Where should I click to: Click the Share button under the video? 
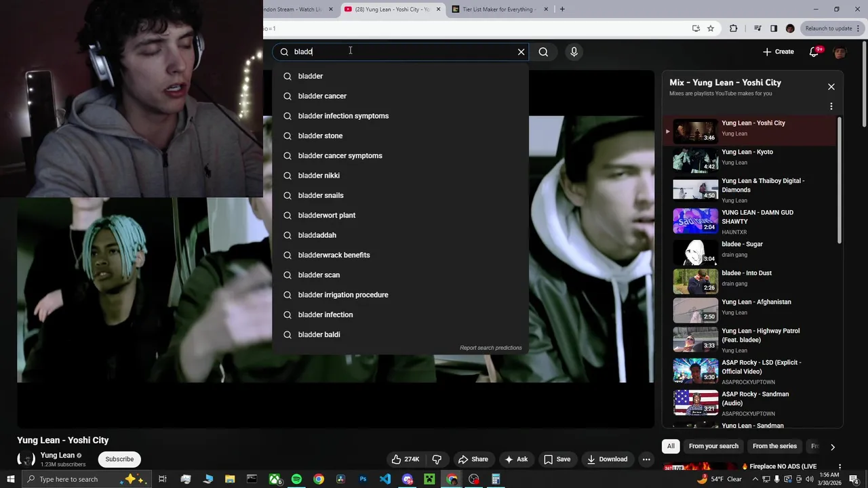[x=473, y=459]
